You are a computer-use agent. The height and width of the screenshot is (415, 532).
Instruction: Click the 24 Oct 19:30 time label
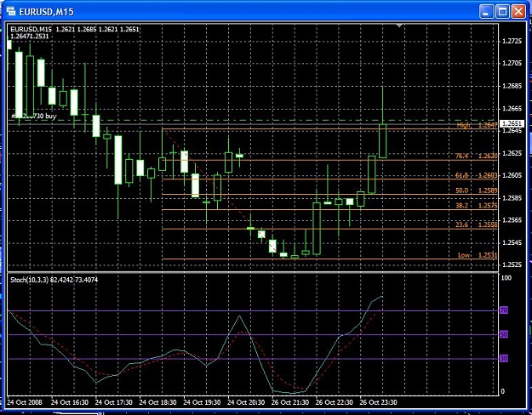202,402
